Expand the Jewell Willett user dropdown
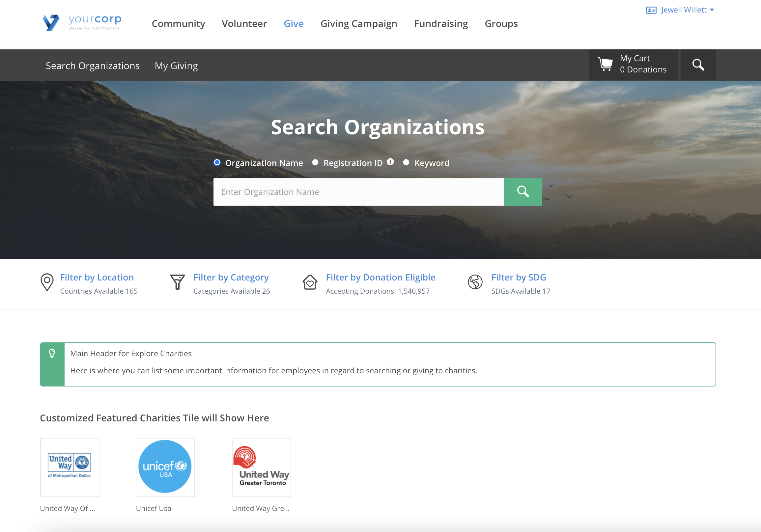The width and height of the screenshot is (761, 532). coord(683,10)
